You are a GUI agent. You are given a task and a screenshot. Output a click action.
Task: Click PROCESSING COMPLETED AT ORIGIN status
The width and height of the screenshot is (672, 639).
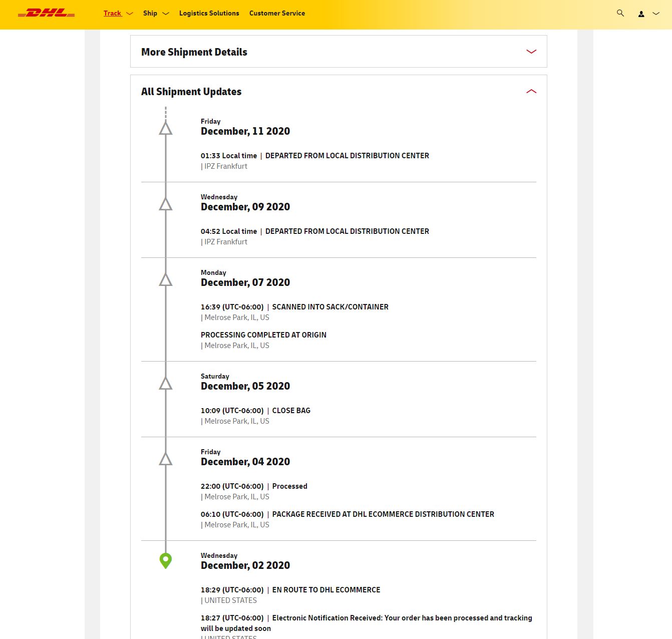(263, 335)
